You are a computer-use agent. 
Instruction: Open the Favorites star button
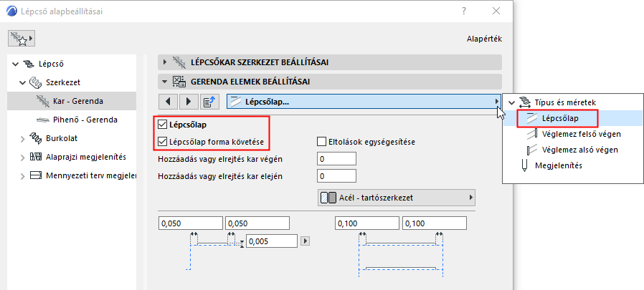(x=22, y=39)
